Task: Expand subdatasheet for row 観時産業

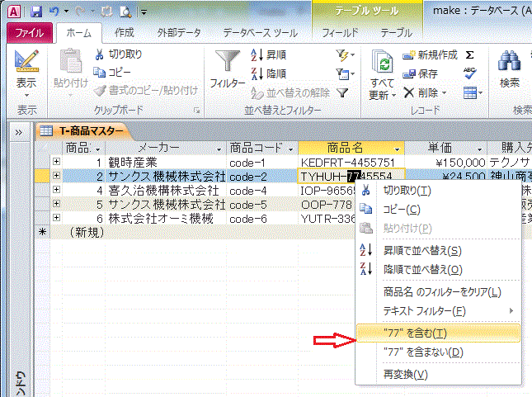Action: 57,162
